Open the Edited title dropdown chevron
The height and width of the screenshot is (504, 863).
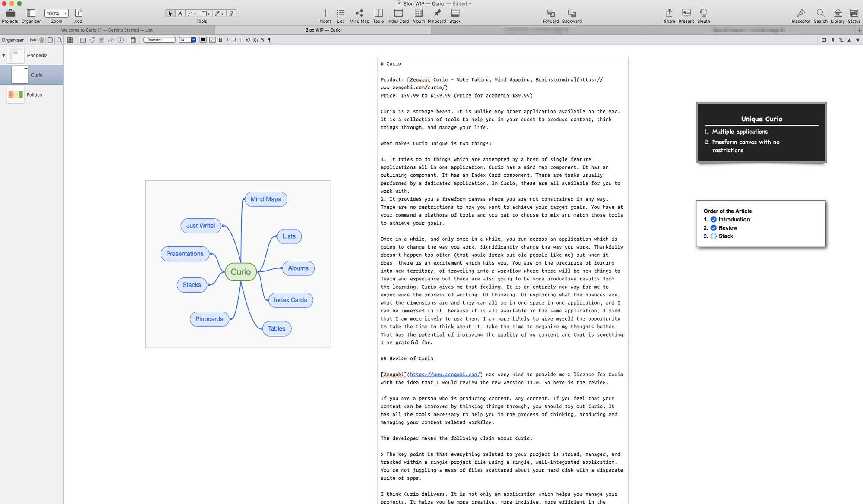[470, 3]
